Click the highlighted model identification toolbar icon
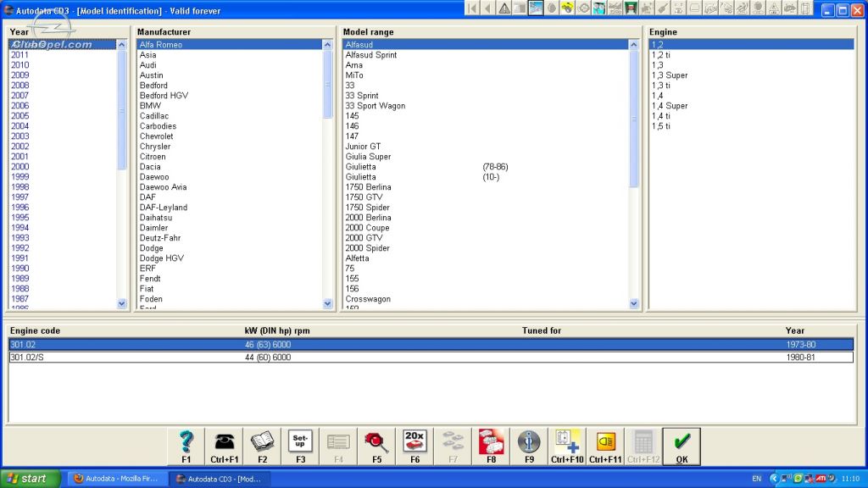Image resolution: width=868 pixels, height=488 pixels. click(536, 8)
